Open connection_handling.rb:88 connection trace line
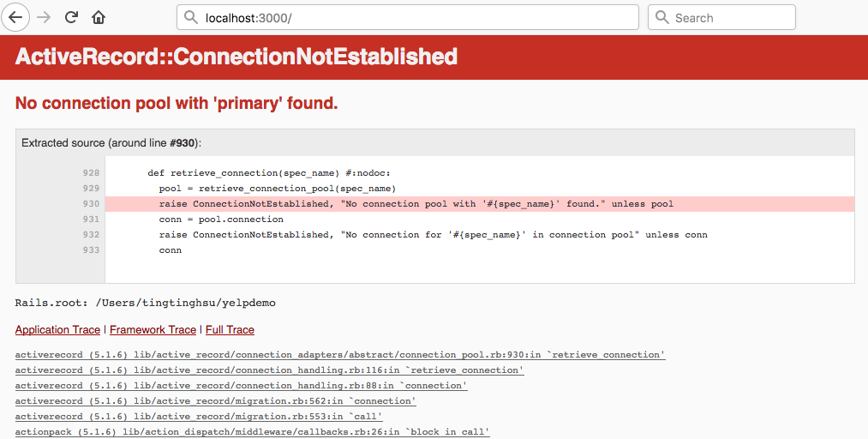Screen dimensions: 868x439 point(241,386)
